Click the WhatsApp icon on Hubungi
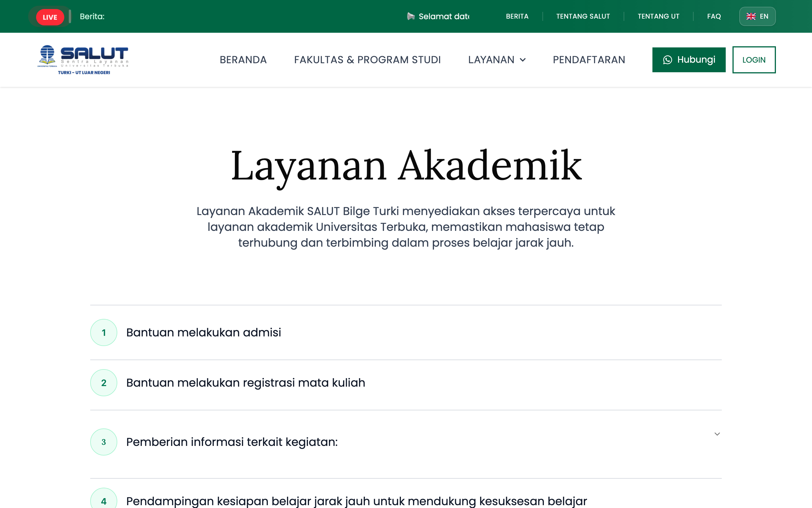The height and width of the screenshot is (508, 812). tap(667, 60)
